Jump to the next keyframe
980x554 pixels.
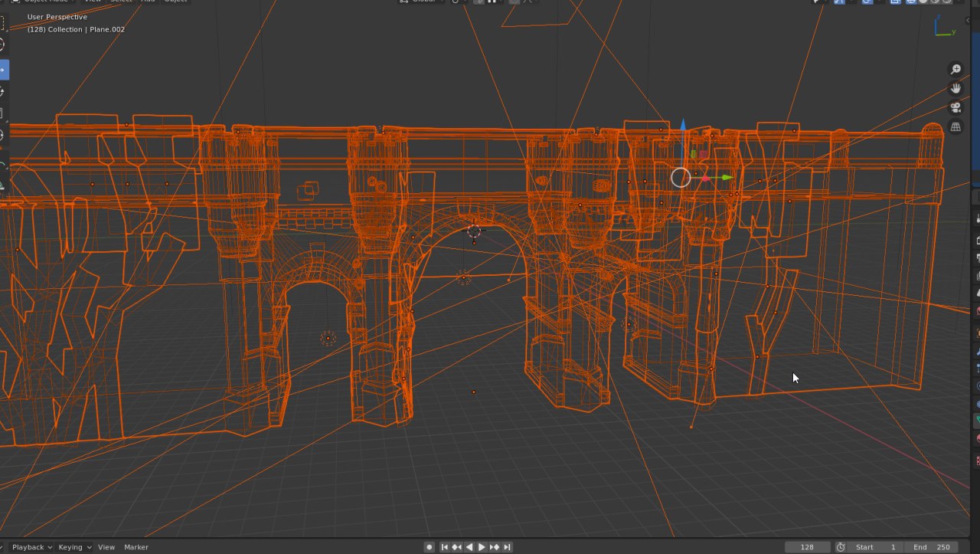(495, 547)
